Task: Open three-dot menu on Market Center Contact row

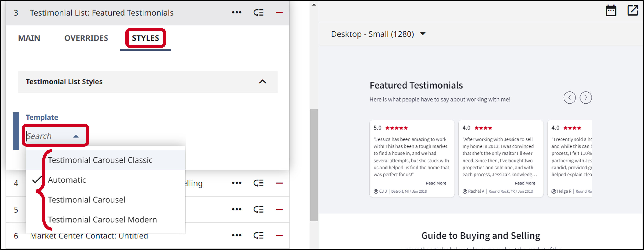Action: [x=236, y=235]
